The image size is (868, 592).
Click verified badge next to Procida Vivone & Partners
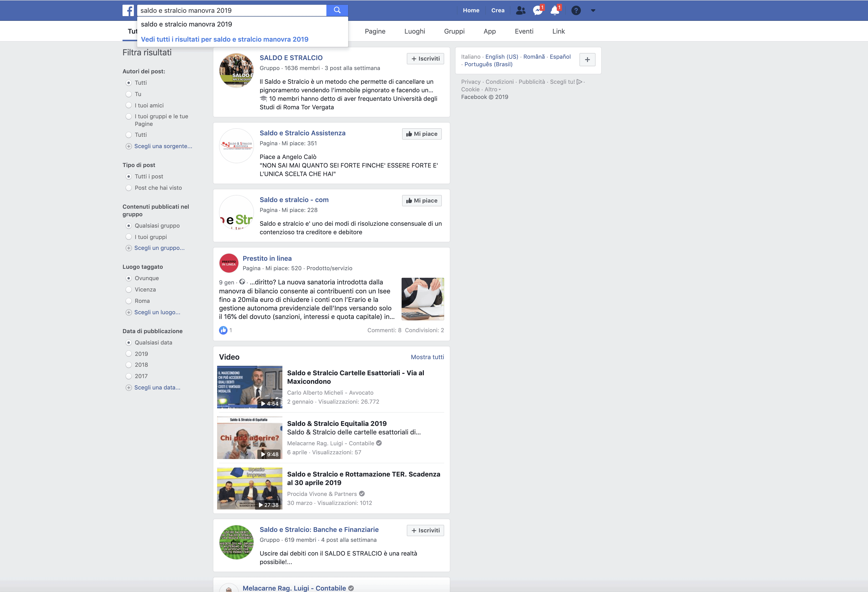[362, 494]
